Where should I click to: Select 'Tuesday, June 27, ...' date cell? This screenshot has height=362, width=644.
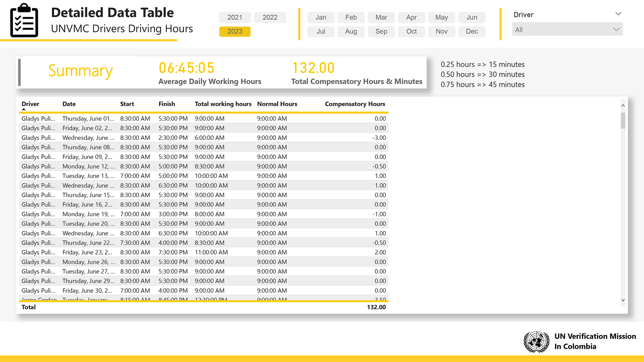[x=89, y=272]
